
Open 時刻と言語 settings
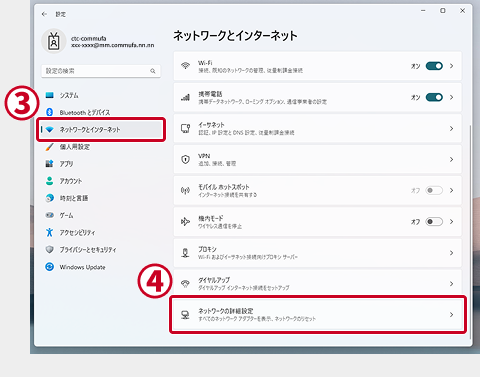(101, 198)
